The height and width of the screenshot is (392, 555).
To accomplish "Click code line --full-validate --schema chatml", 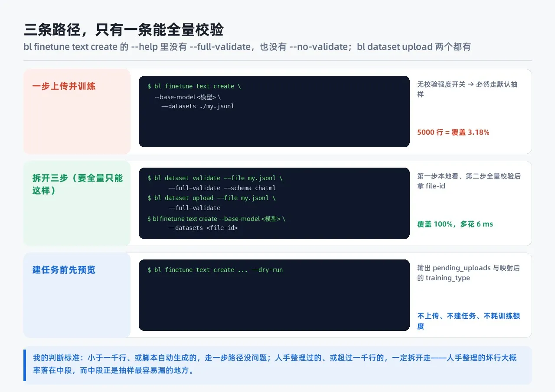I will point(222,188).
